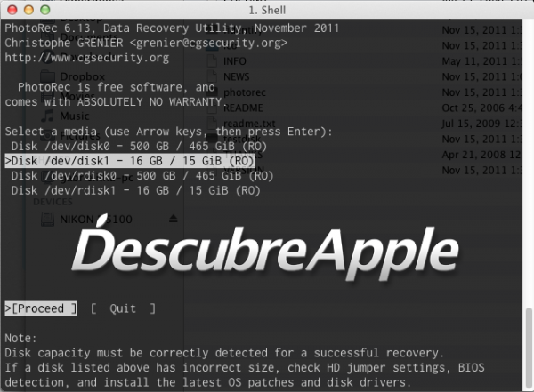Image resolution: width=534 pixels, height=392 pixels.
Task: Click the http://www.cgsecurity.org URL
Action: (x=87, y=58)
